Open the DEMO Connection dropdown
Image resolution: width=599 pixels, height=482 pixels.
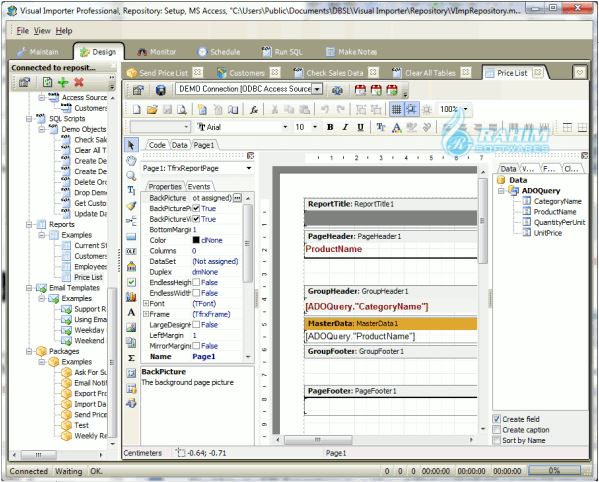click(317, 89)
